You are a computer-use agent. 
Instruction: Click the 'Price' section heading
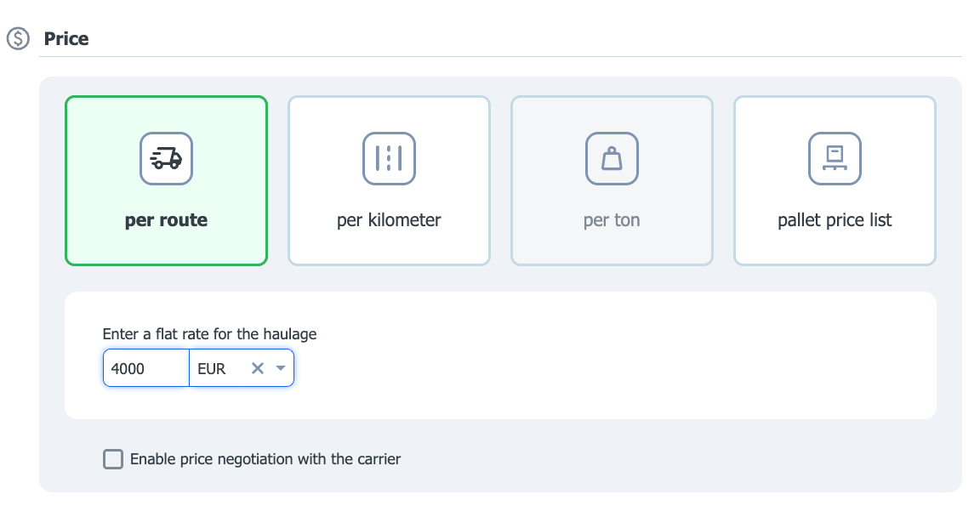click(x=66, y=39)
